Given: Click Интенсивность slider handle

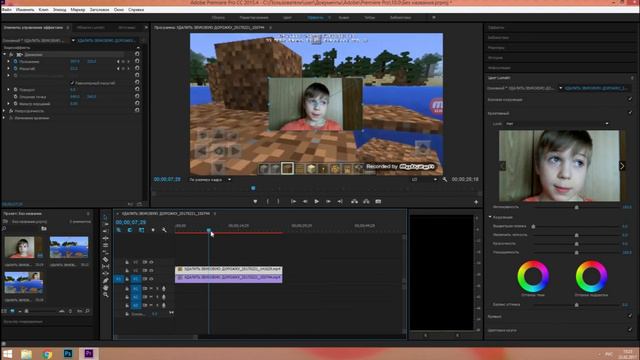Looking at the screenshot, I should click(576, 207).
